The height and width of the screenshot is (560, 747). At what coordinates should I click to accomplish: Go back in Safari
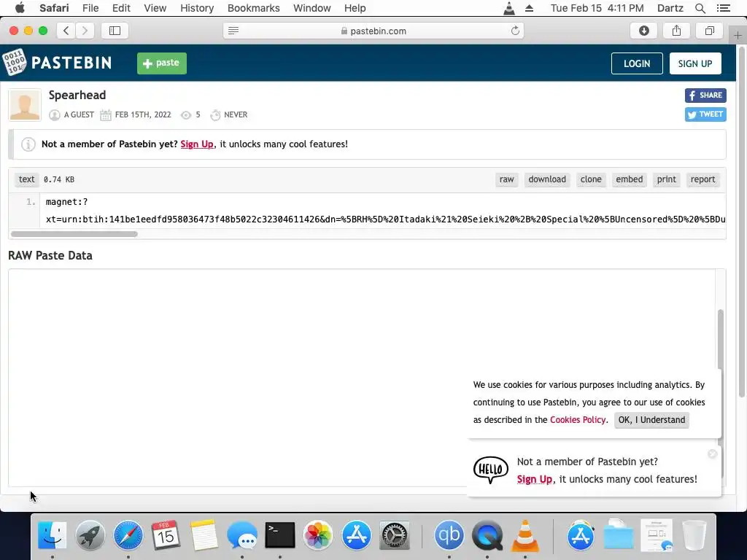(x=66, y=31)
